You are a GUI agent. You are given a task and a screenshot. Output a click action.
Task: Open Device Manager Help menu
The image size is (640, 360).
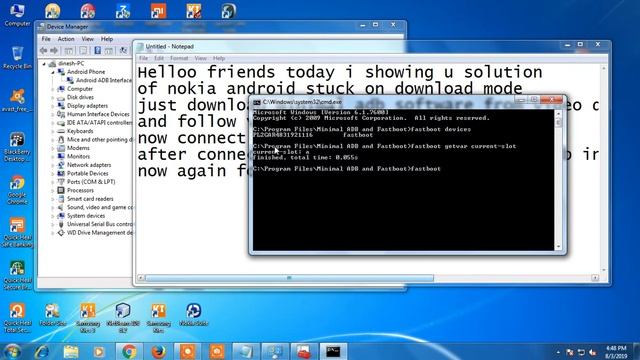[x=107, y=39]
